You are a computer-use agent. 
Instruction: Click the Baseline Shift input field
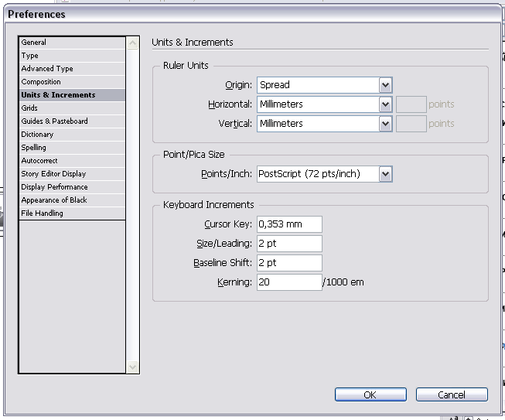(289, 263)
